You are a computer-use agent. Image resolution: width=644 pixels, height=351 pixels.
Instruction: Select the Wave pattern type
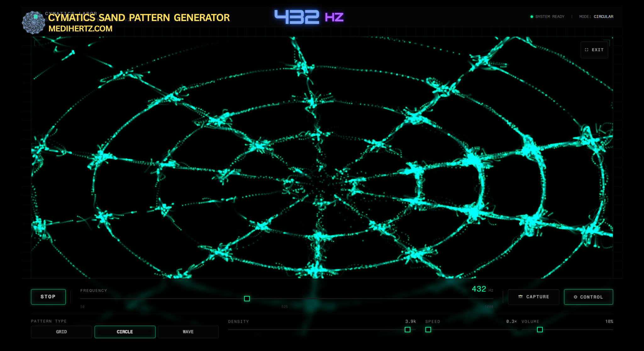coord(188,332)
